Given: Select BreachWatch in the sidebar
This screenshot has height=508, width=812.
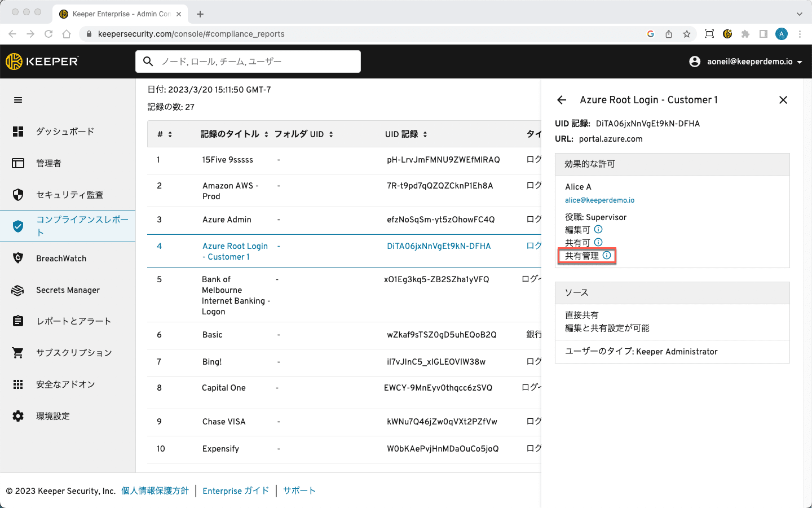Looking at the screenshot, I should tap(61, 259).
